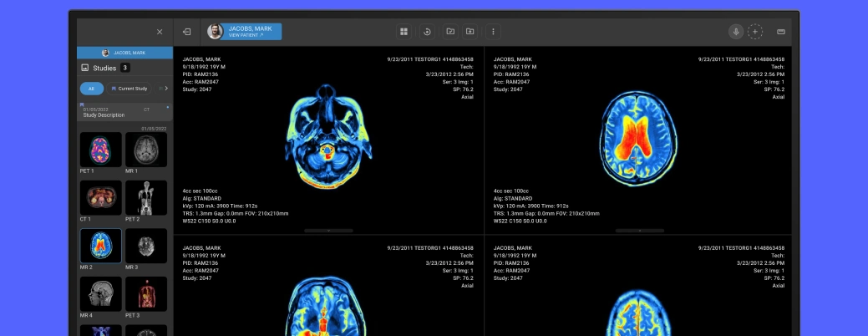Filter by Current Study chip
The image size is (868, 336).
(129, 89)
